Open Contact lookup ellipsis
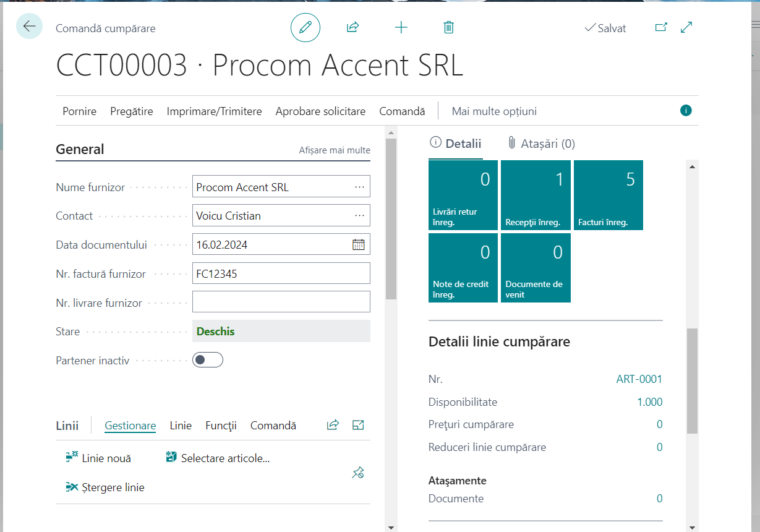This screenshot has height=532, width=760. (x=359, y=215)
